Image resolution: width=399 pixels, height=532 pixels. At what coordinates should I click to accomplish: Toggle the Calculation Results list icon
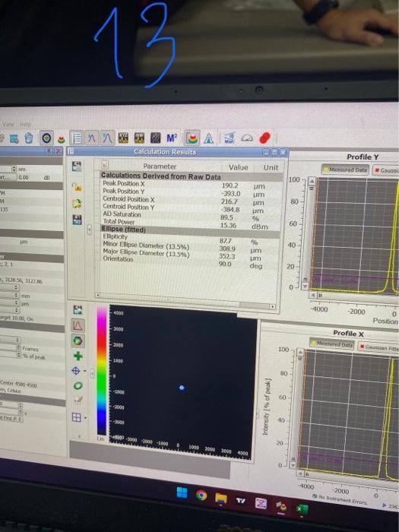click(x=76, y=138)
